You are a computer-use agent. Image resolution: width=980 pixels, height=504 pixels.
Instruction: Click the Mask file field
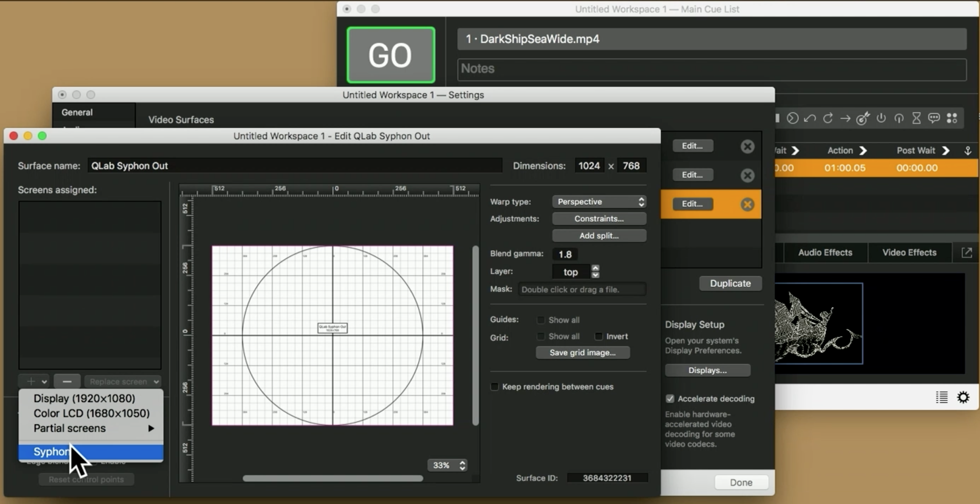coord(582,290)
